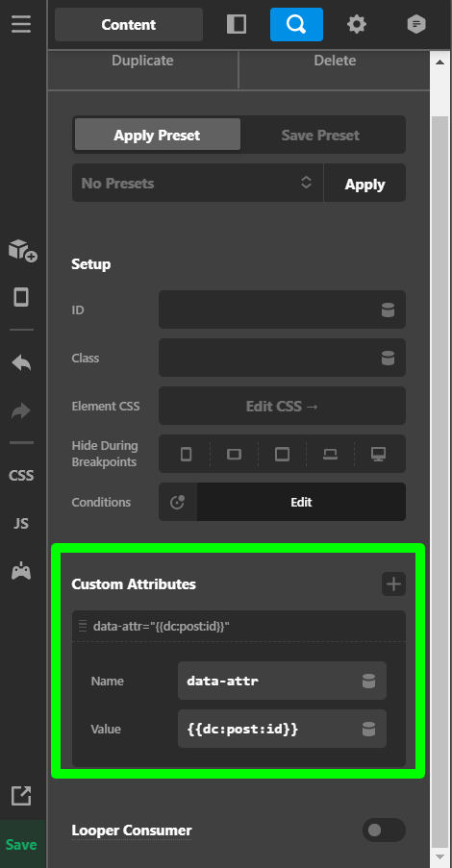This screenshot has width=452, height=868.
Task: Add a new custom attribute
Action: (x=394, y=584)
